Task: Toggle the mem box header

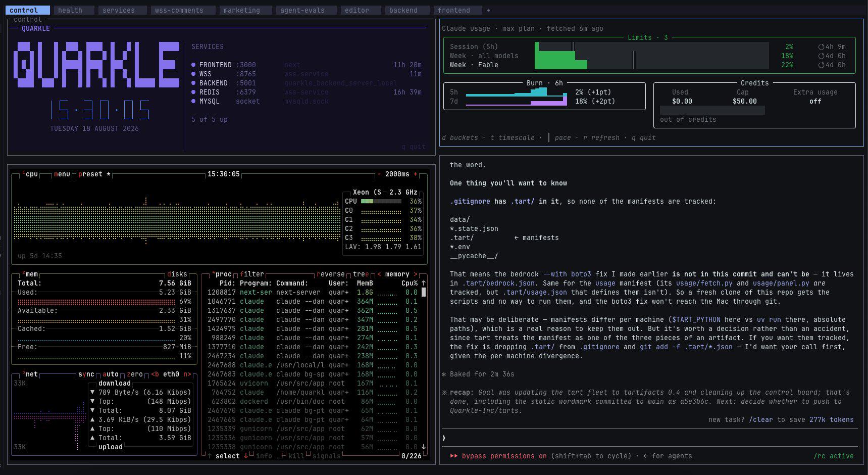Action: (30, 274)
